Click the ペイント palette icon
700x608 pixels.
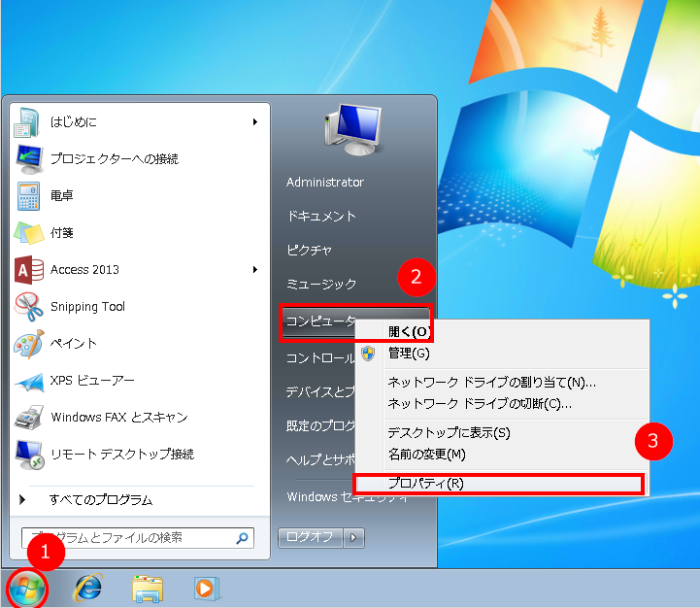(x=29, y=344)
